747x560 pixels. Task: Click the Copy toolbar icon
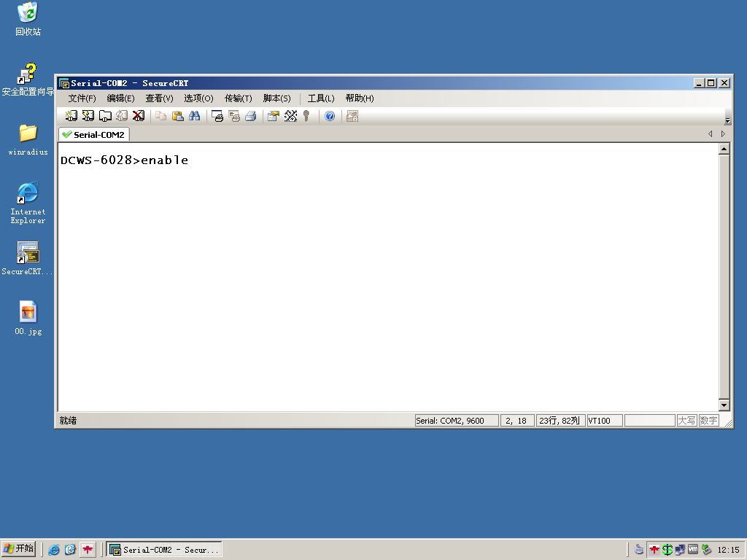[x=161, y=116]
